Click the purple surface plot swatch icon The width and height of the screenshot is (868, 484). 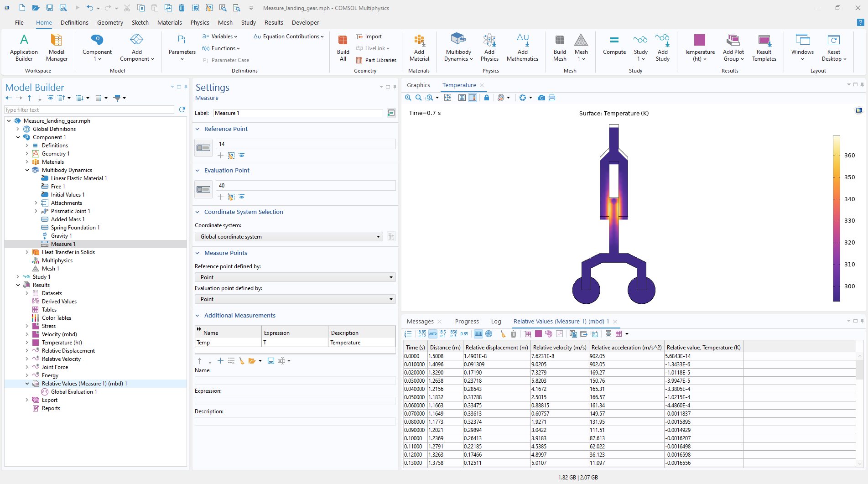pos(538,334)
